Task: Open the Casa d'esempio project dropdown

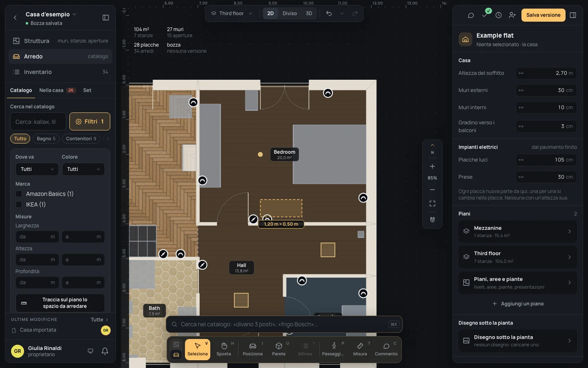Action: (51, 14)
